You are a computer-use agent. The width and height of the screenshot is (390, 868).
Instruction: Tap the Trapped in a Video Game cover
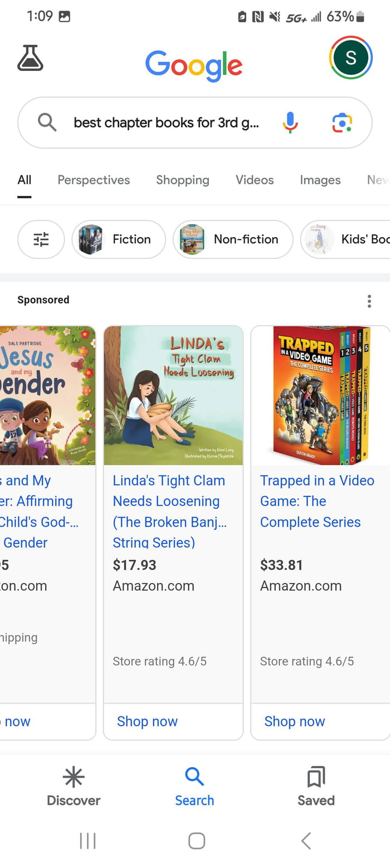tap(320, 396)
